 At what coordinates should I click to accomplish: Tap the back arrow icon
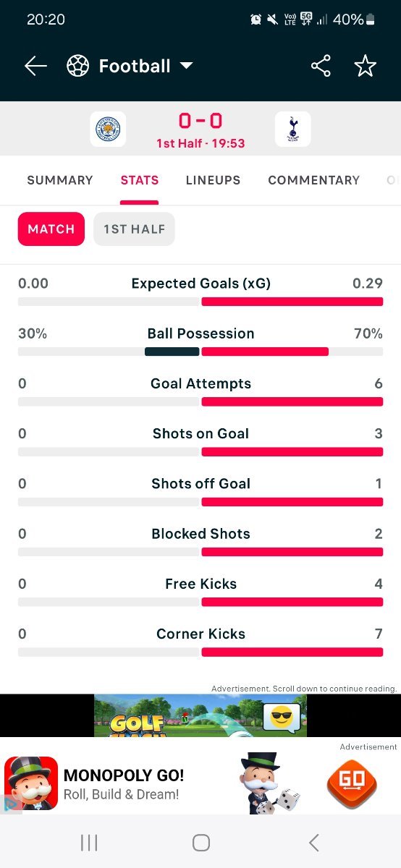[x=35, y=67]
